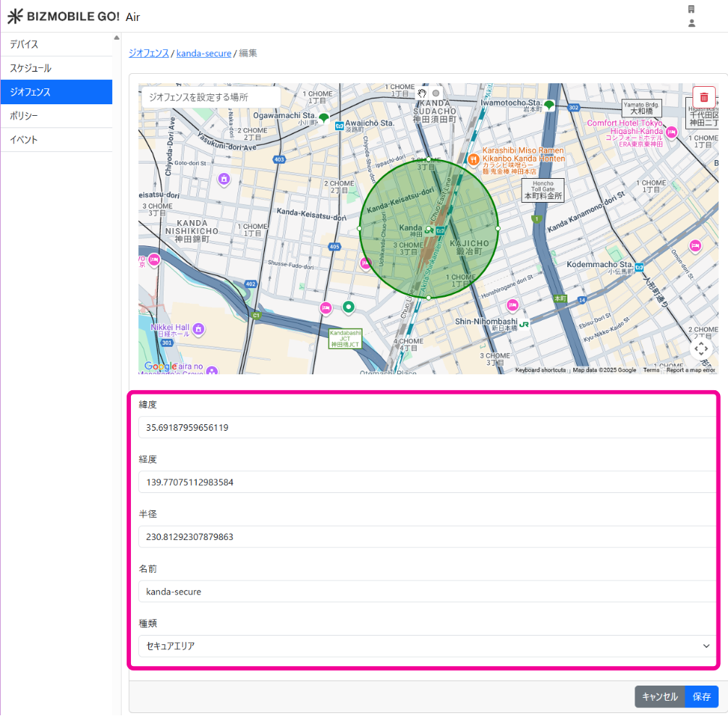Open the map camera controls button
The width and height of the screenshot is (728, 716).
point(701,349)
